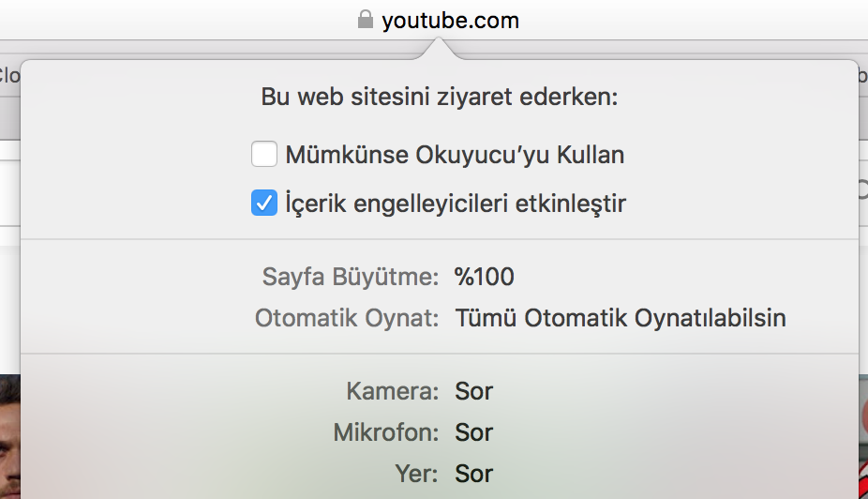Click the padlock icon beside youtube.com
The width and height of the screenshot is (868, 499).
tap(366, 20)
